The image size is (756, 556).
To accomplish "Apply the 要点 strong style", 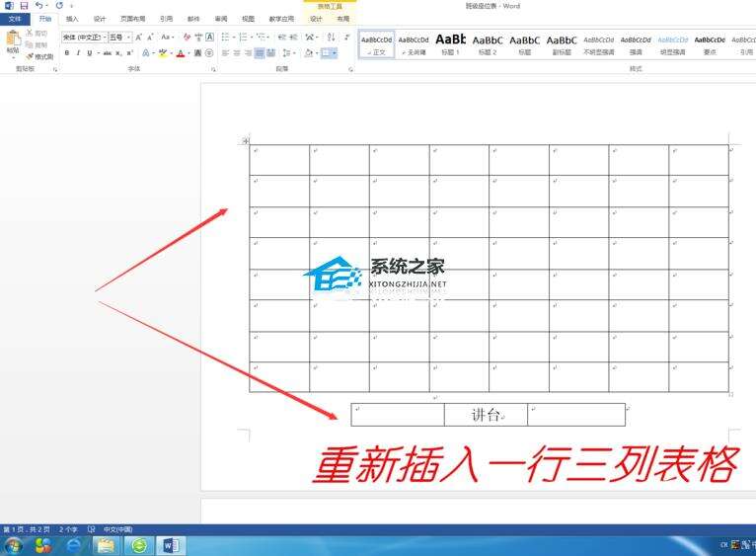I will tap(710, 44).
